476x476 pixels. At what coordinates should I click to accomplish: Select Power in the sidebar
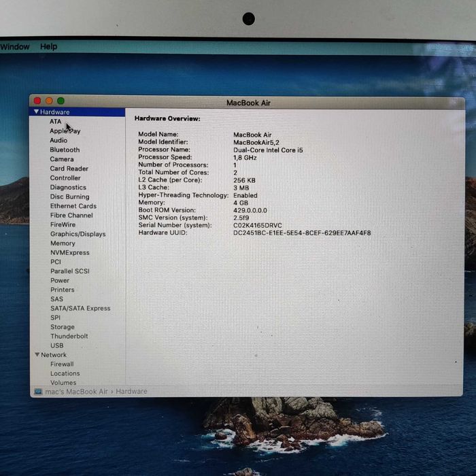[x=60, y=280]
